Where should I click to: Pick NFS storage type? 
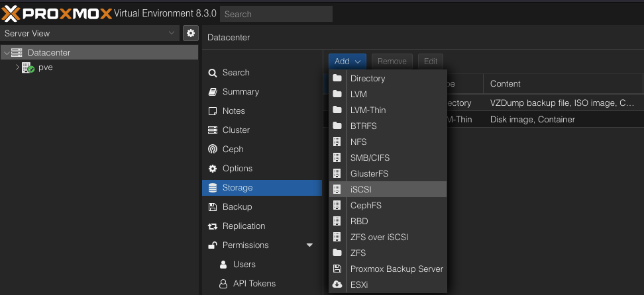click(x=388, y=142)
